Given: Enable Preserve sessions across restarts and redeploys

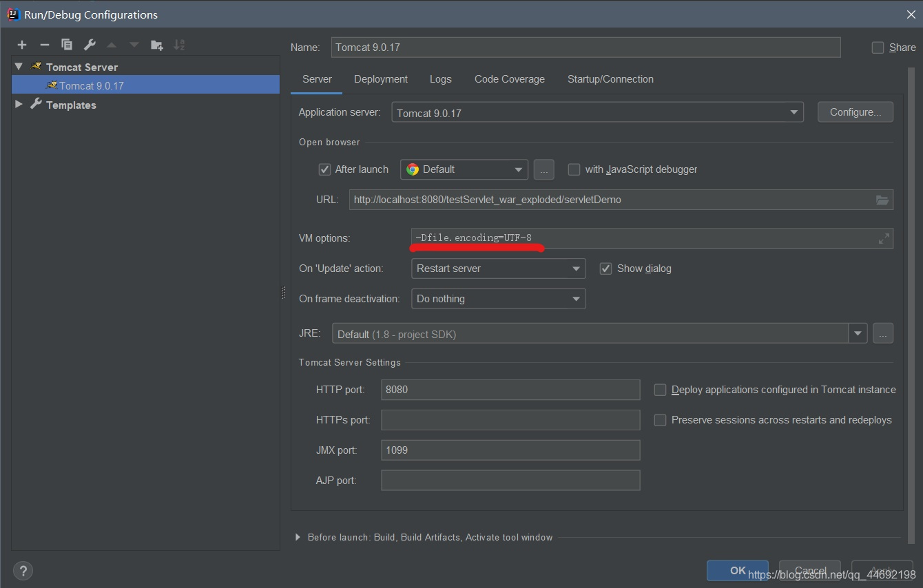Looking at the screenshot, I should pyautogui.click(x=660, y=420).
